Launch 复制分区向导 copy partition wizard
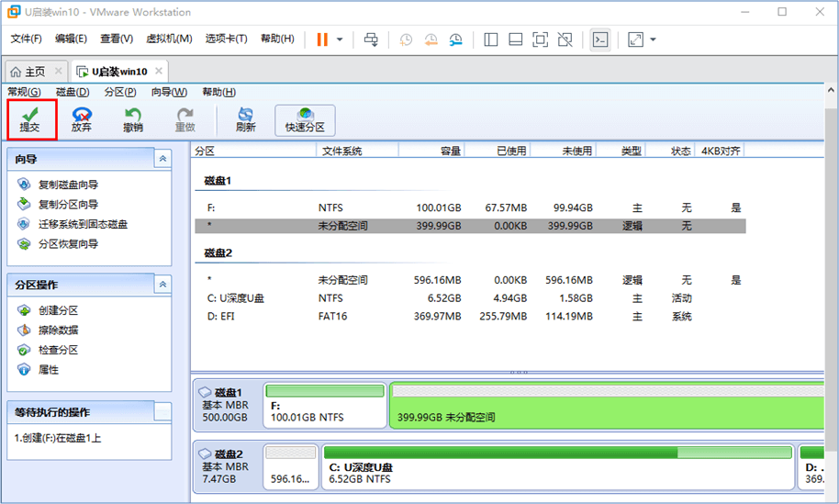 [x=58, y=205]
